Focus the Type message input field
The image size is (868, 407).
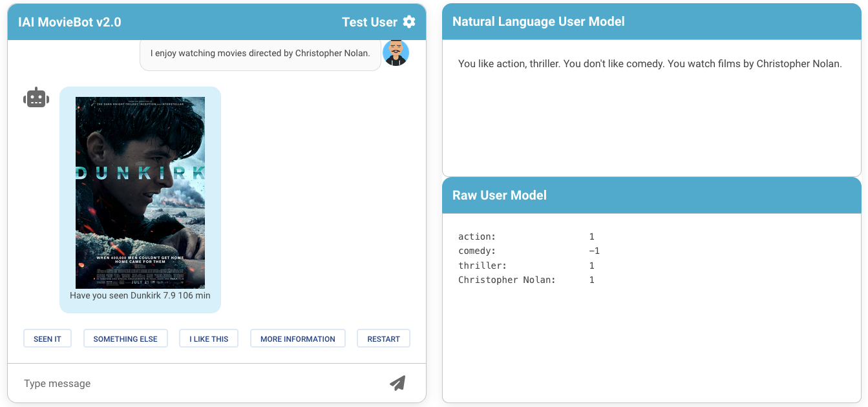pyautogui.click(x=200, y=383)
